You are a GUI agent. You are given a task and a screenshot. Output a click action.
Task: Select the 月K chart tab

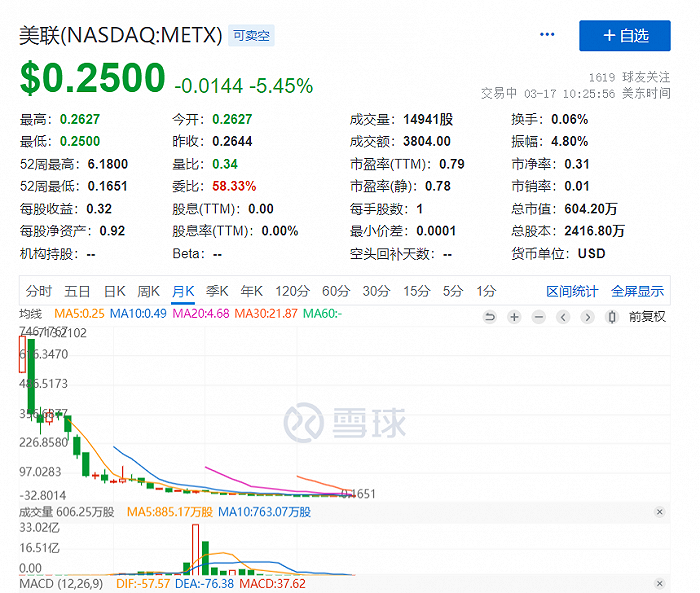(183, 291)
